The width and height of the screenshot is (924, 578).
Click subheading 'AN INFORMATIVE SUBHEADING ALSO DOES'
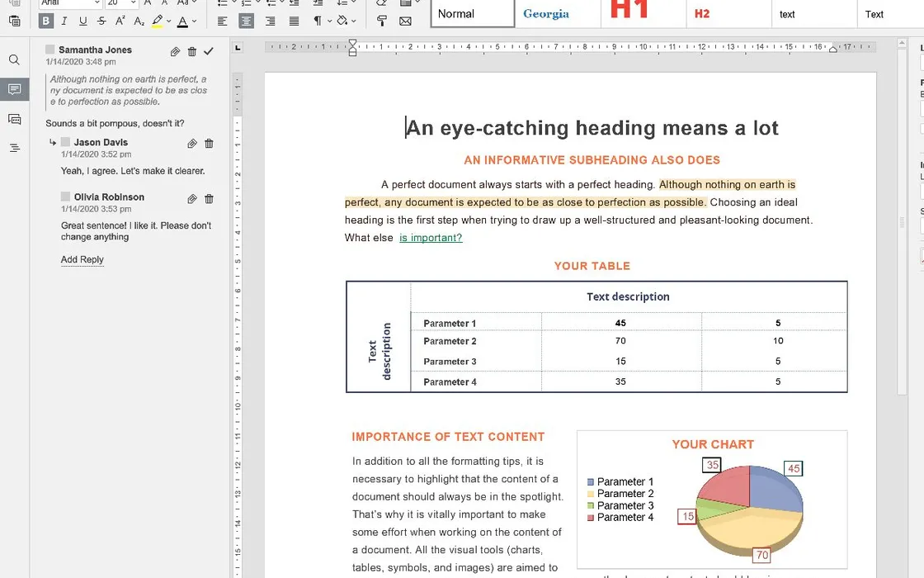click(592, 160)
